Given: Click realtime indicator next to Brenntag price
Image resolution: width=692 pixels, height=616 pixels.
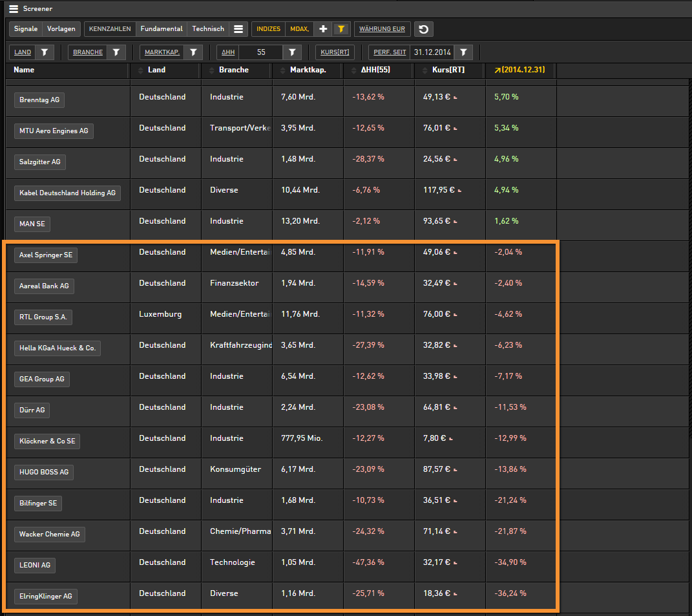Looking at the screenshot, I should point(456,98).
